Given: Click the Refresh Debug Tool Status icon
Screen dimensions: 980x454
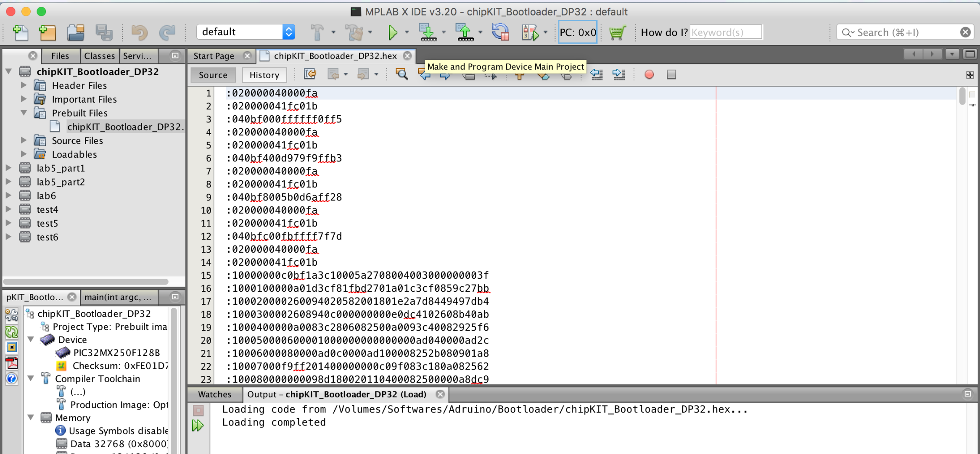Looking at the screenshot, I should click(501, 32).
